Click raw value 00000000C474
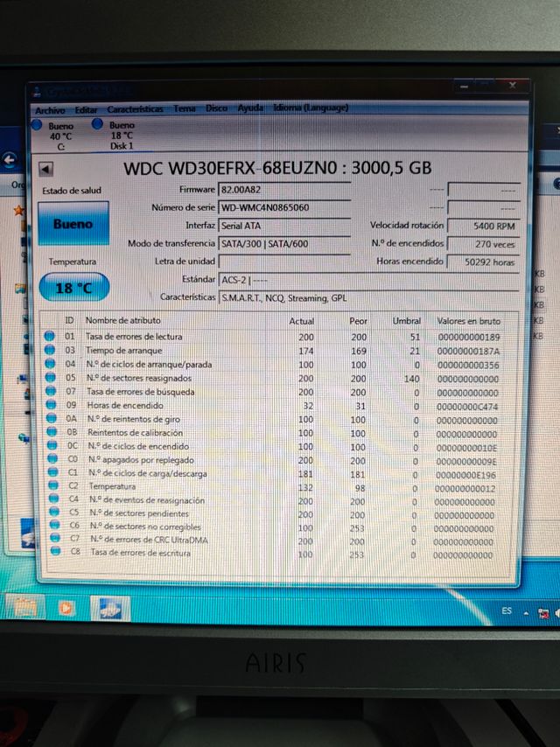 pyautogui.click(x=467, y=407)
